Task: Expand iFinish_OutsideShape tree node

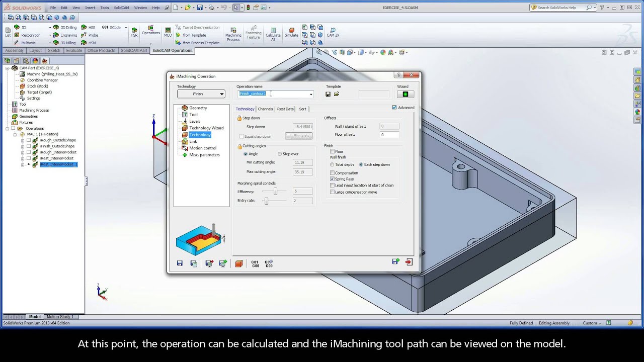Action: point(23,146)
